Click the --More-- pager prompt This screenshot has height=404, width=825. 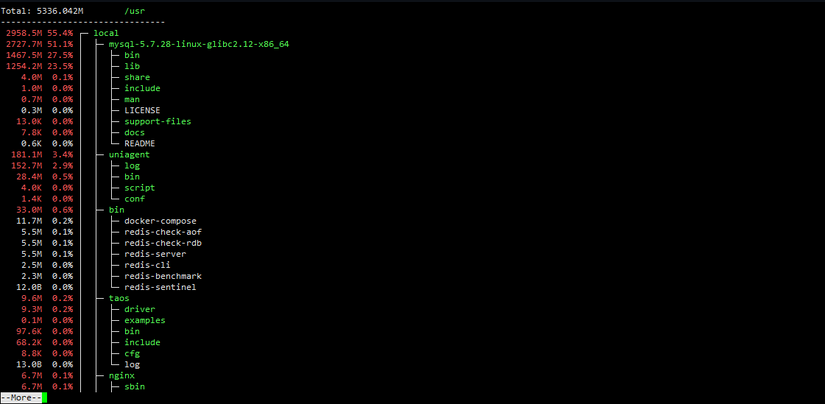coord(21,398)
